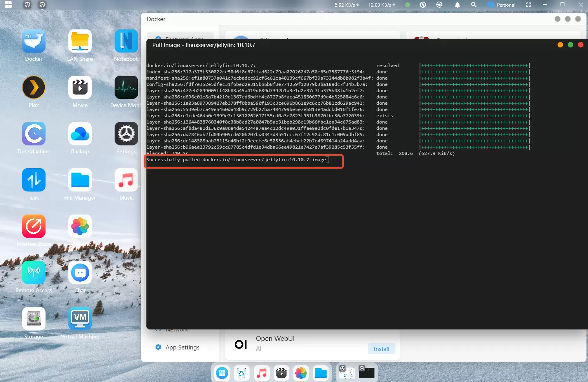Click the top-bar start menu grid icon
Screen dimensions: 588x382
tap(8, 5)
